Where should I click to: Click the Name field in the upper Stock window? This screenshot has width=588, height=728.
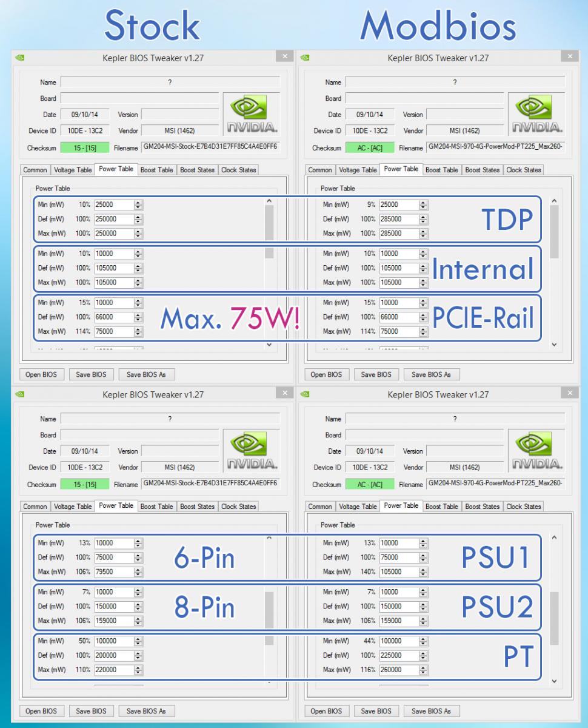point(170,82)
